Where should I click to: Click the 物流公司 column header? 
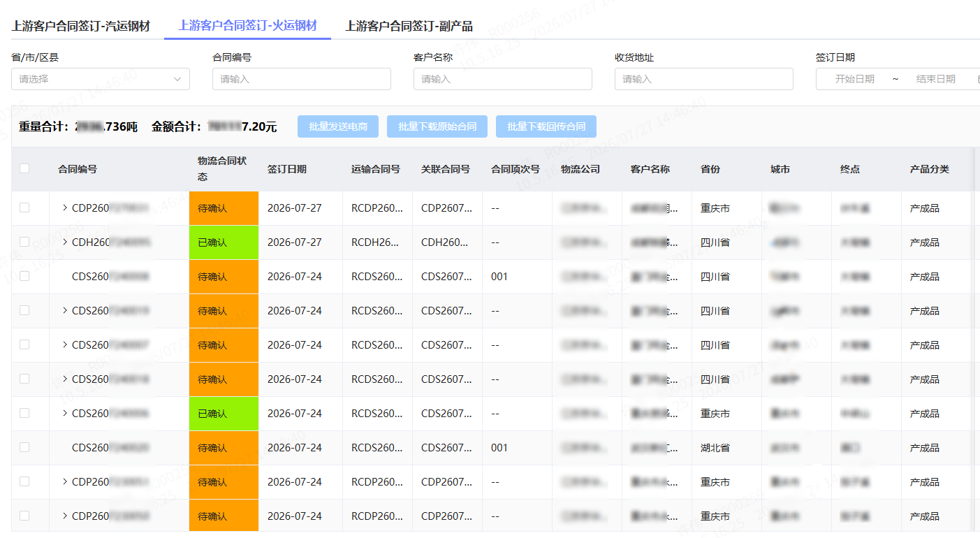[x=580, y=169]
